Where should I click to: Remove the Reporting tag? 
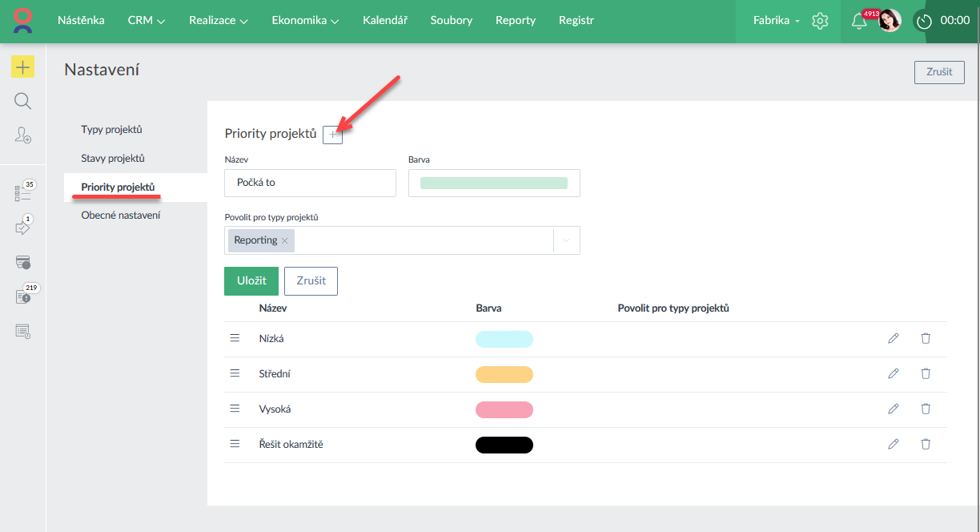[x=284, y=240]
